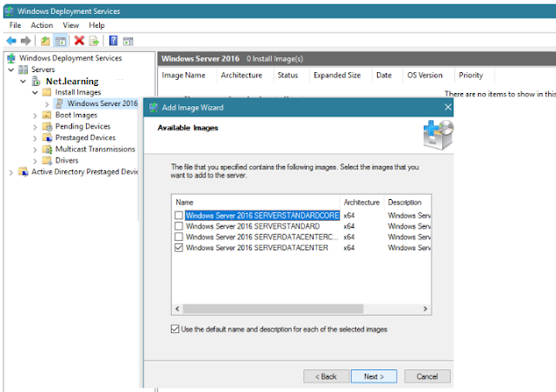Click the Add Image Wizard title bar icon
The image size is (556, 392).
[154, 108]
